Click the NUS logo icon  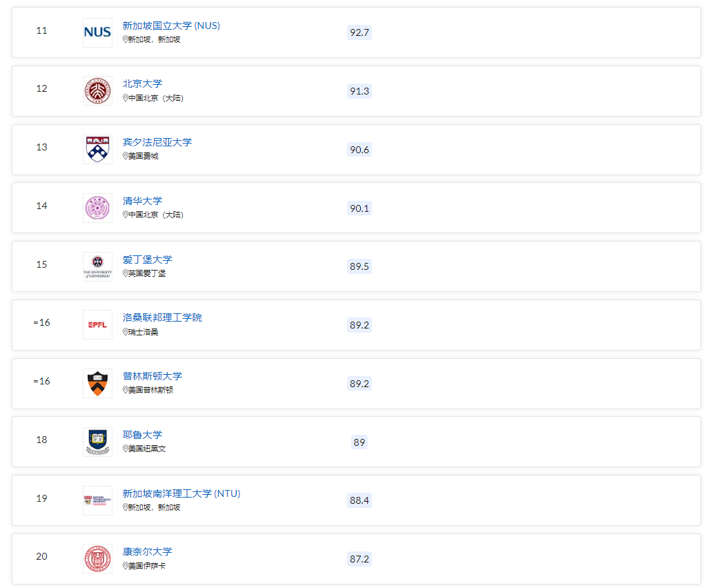(x=97, y=32)
